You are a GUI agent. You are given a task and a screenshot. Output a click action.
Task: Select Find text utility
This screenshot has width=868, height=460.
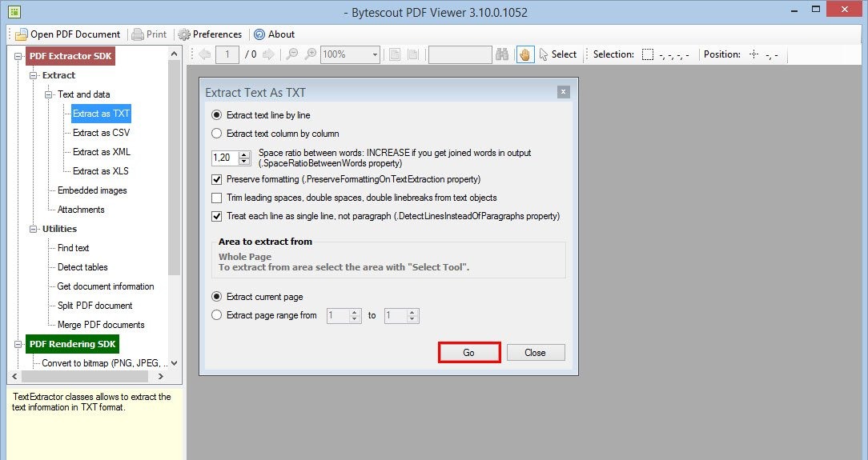73,248
